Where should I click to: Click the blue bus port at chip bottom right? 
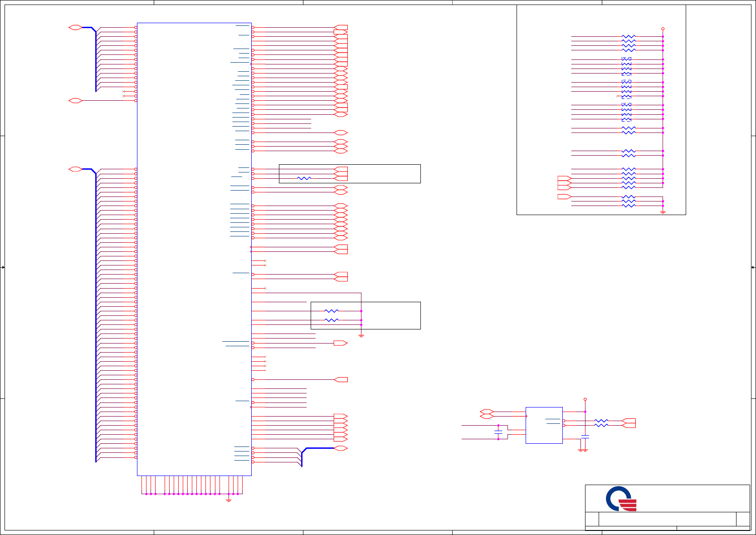pyautogui.click(x=341, y=448)
